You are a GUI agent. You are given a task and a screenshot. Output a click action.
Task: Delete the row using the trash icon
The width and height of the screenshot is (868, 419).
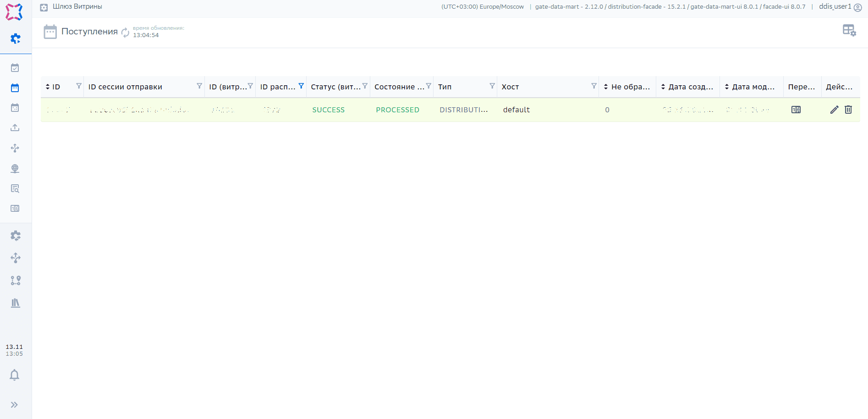click(848, 110)
